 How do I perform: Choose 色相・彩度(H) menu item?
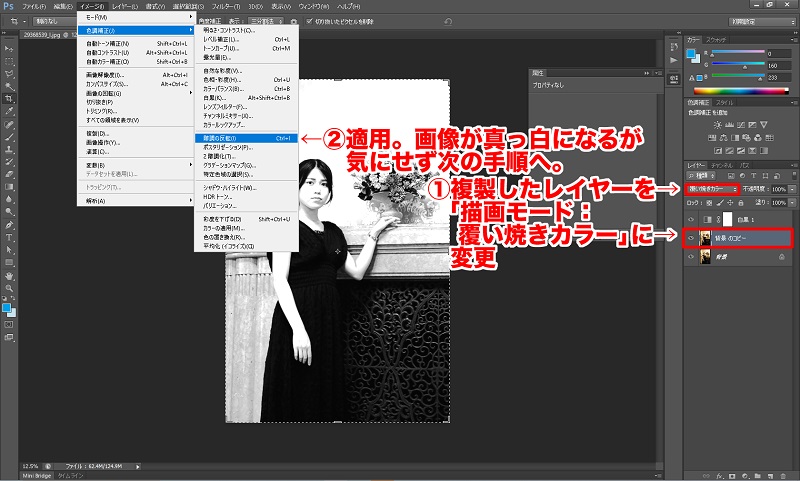coord(246,80)
